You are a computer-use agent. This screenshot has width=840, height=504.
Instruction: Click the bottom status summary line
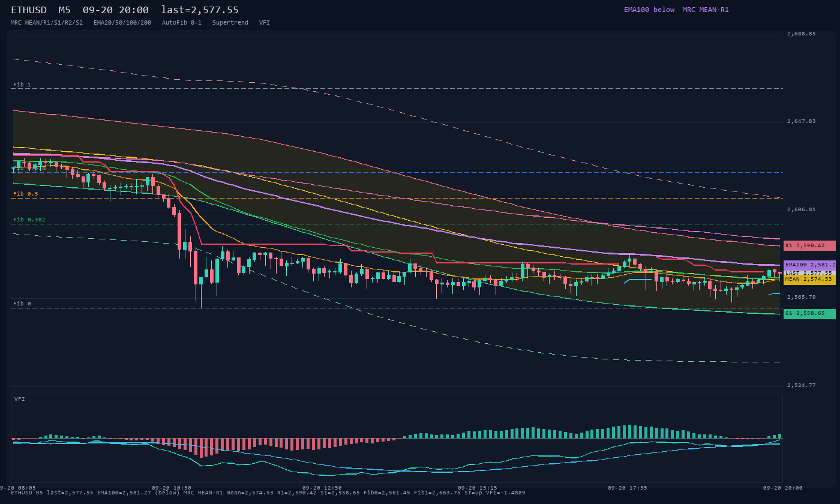tap(268, 493)
